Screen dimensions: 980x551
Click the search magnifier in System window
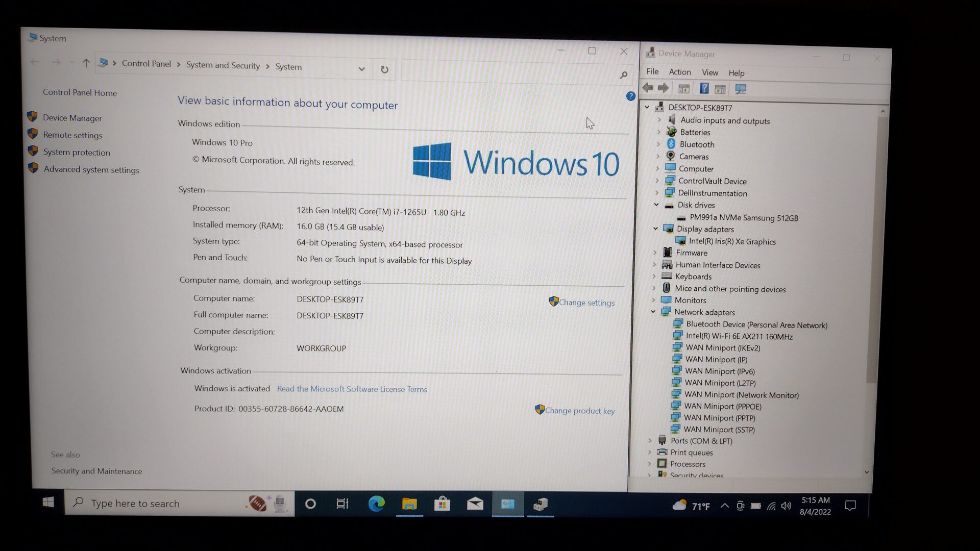tap(623, 75)
